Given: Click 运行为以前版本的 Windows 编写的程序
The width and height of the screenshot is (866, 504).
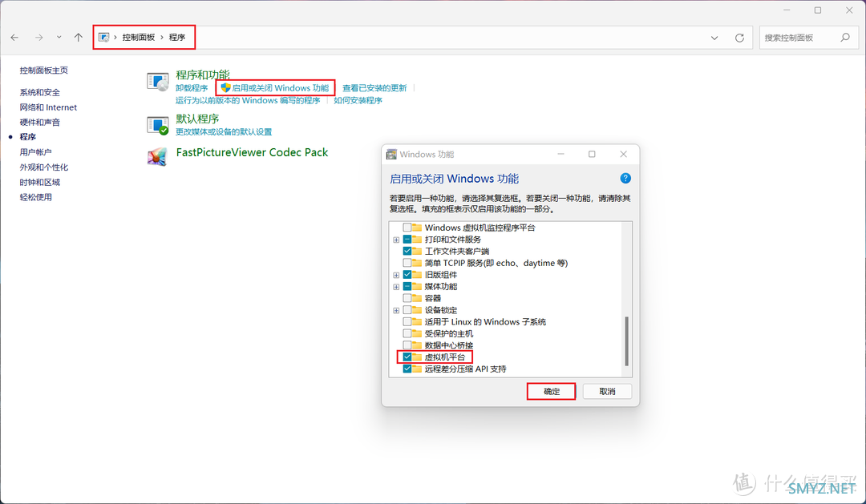Looking at the screenshot, I should [x=248, y=100].
